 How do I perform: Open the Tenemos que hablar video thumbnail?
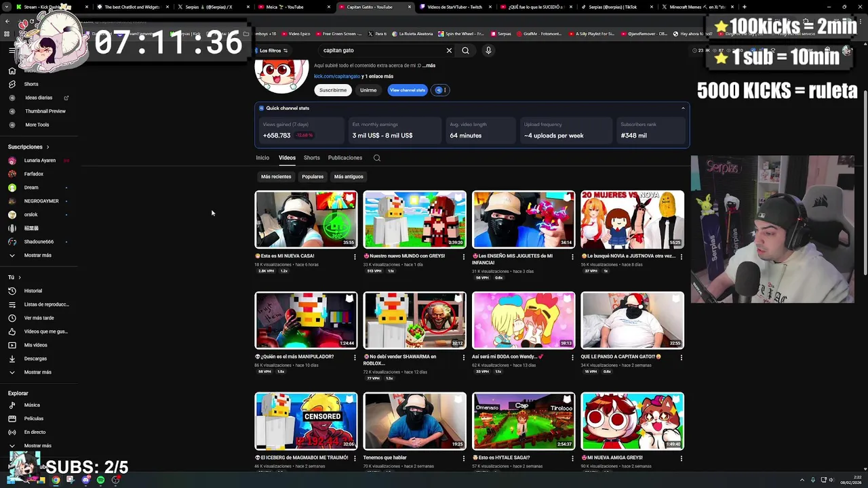414,421
